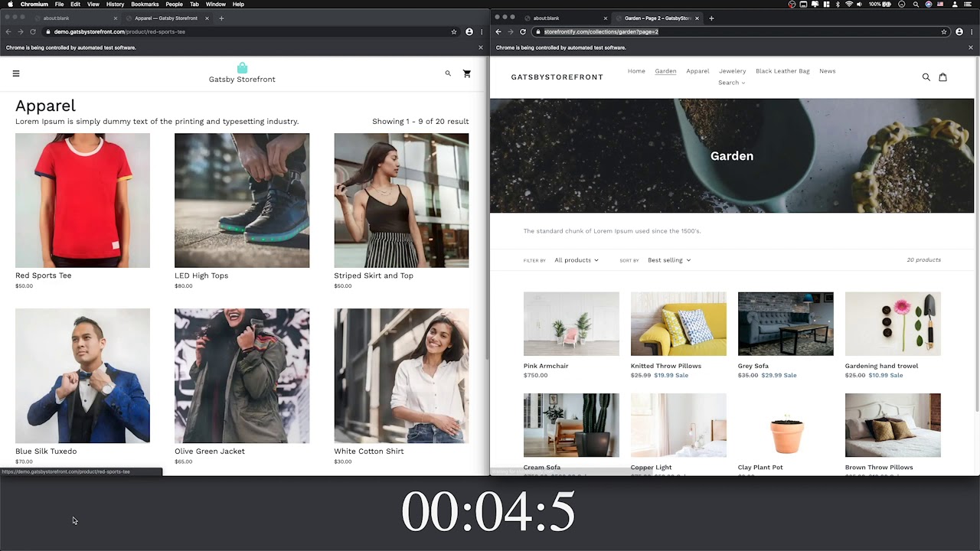Click Brown Throw Pillows product title
980x551 pixels.
pyautogui.click(x=879, y=468)
